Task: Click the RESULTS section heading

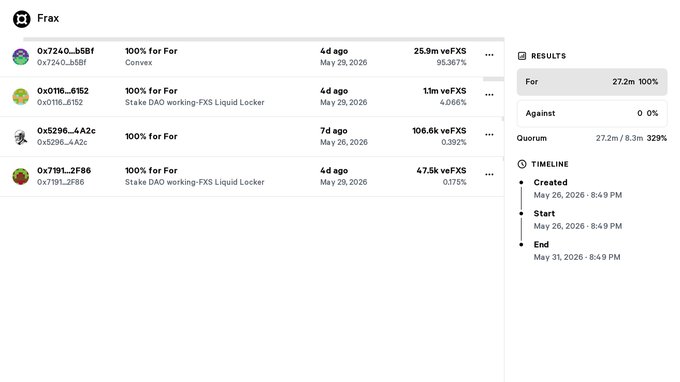Action: tap(549, 56)
